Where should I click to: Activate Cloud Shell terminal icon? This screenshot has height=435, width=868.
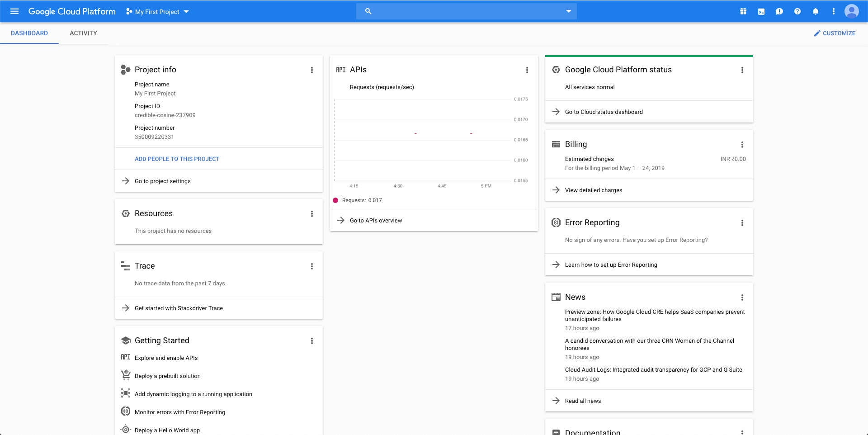pyautogui.click(x=761, y=11)
